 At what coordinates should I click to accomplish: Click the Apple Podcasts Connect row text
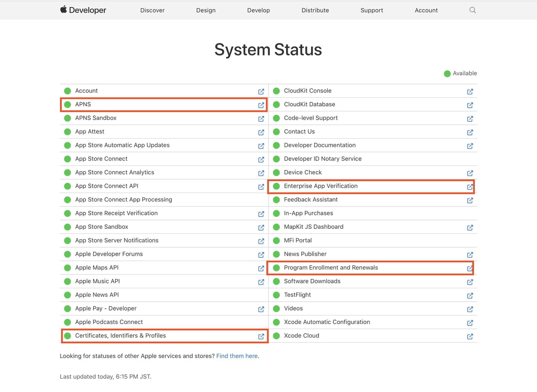tap(109, 322)
